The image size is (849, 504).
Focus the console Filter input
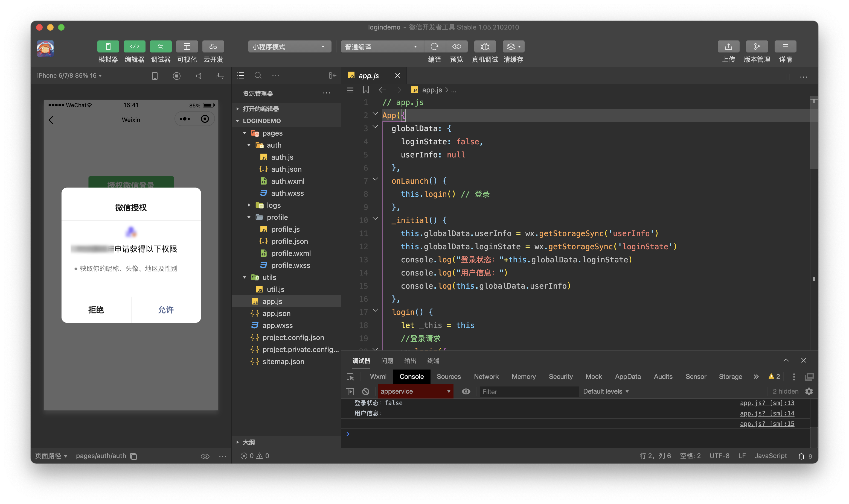point(529,392)
